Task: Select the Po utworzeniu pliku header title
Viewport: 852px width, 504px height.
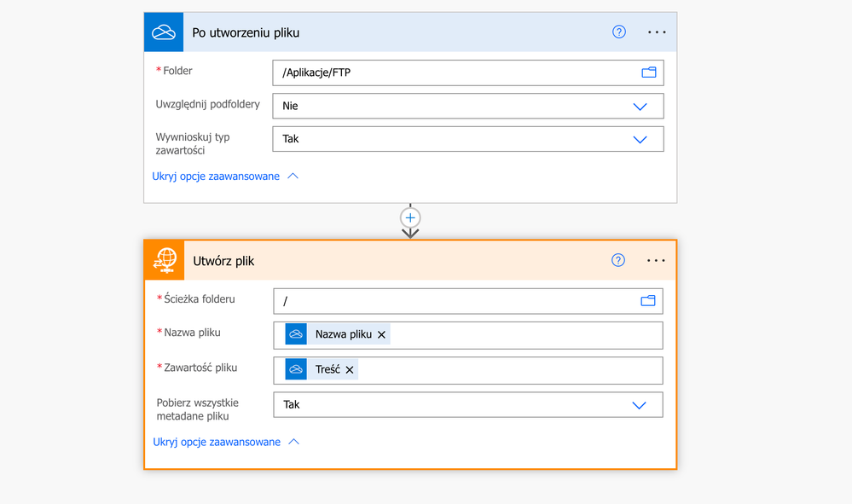Action: [x=246, y=32]
